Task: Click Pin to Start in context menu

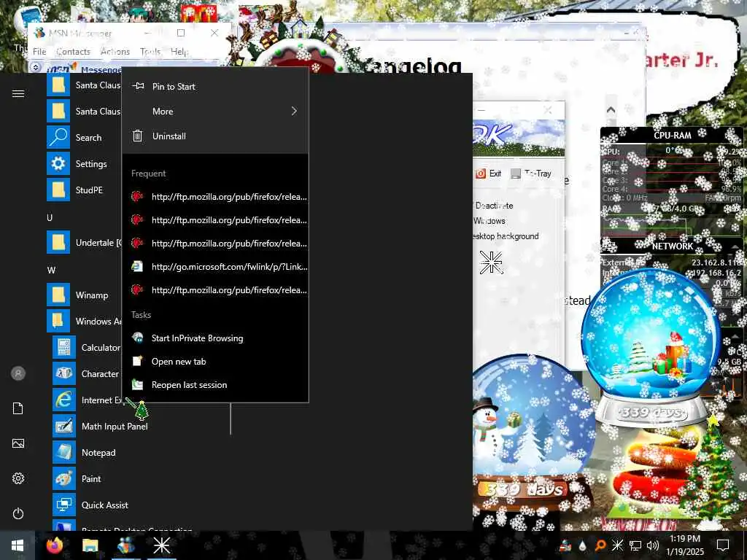Action: (x=215, y=87)
